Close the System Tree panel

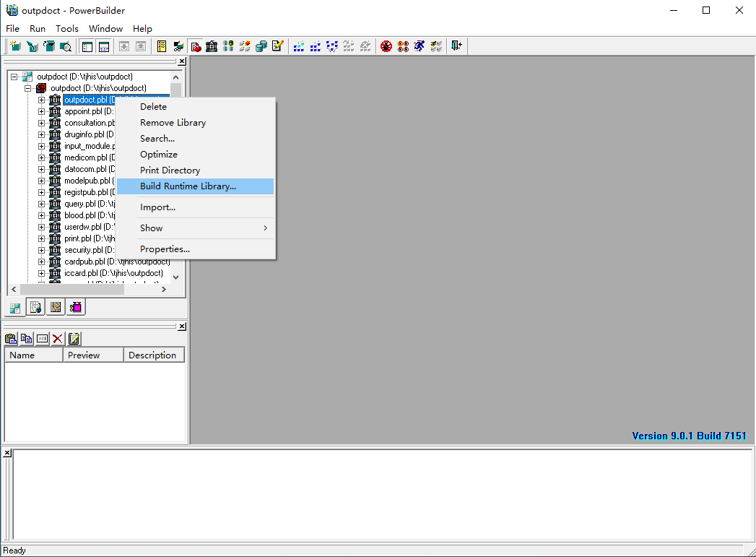182,61
